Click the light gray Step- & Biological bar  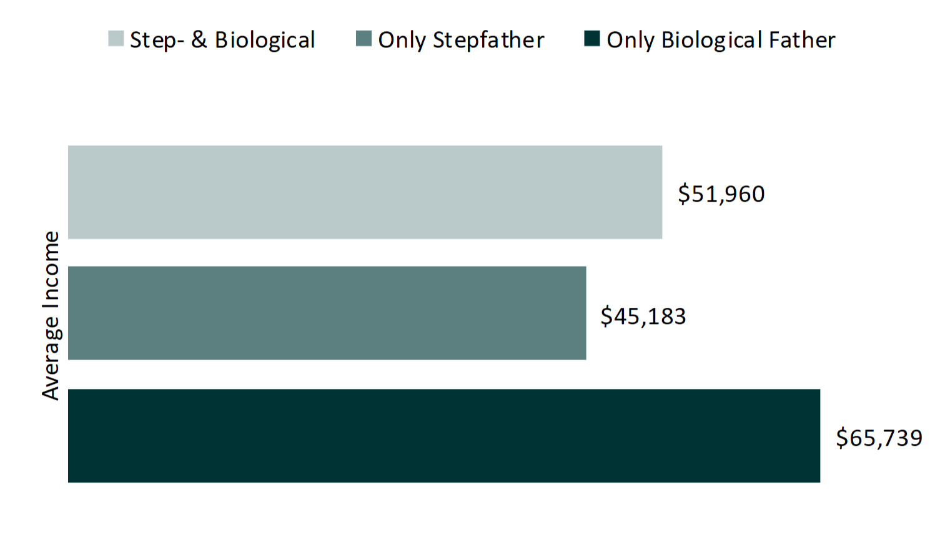tap(365, 192)
